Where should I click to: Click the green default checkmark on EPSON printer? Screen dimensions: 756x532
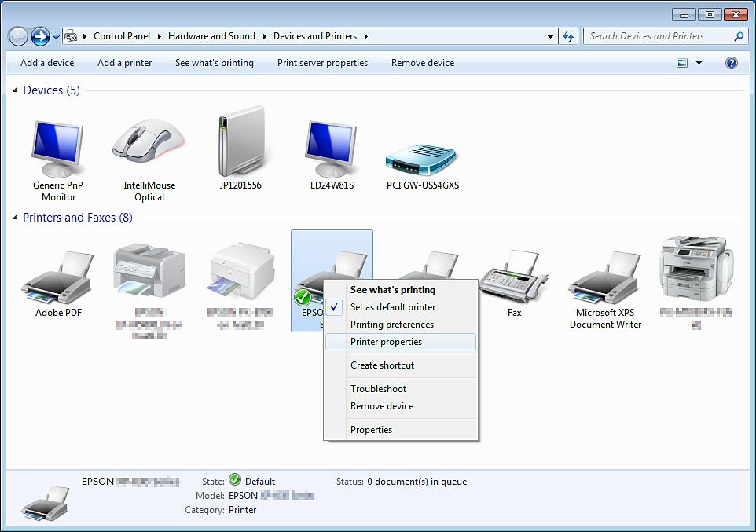click(303, 298)
